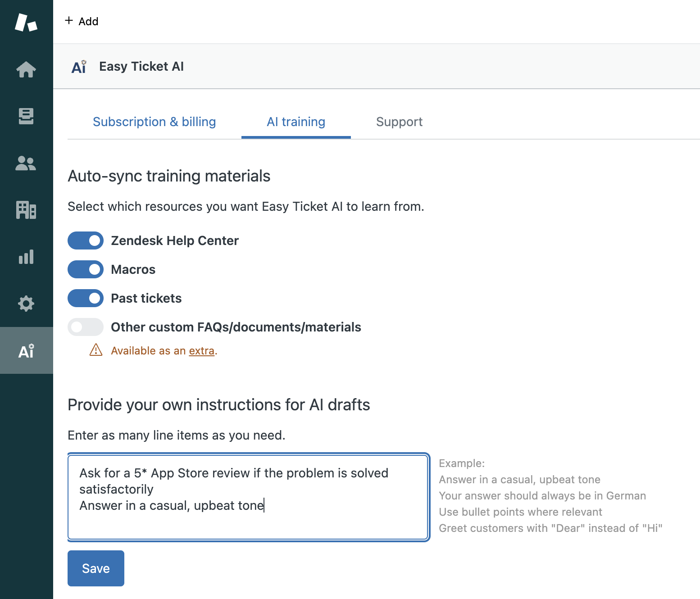Open the Organizations building icon
This screenshot has height=599, width=700.
[x=26, y=210]
